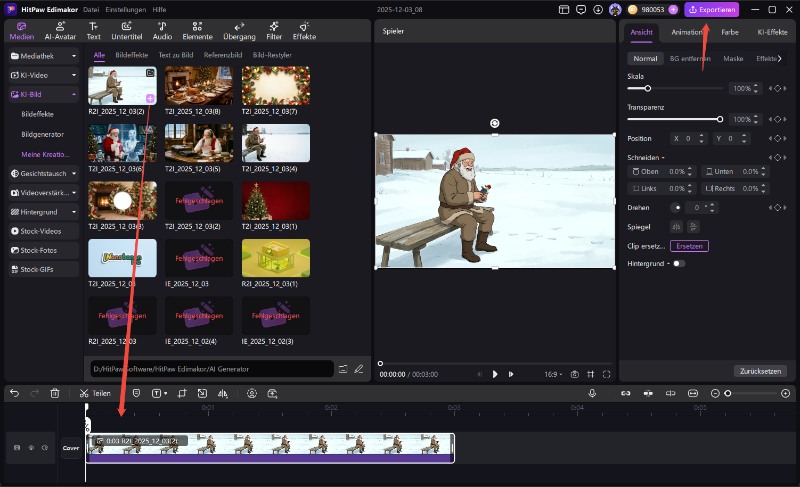Screen dimensions: 800x487
Task: Expand the Videoverstärker section
Action: click(x=43, y=193)
